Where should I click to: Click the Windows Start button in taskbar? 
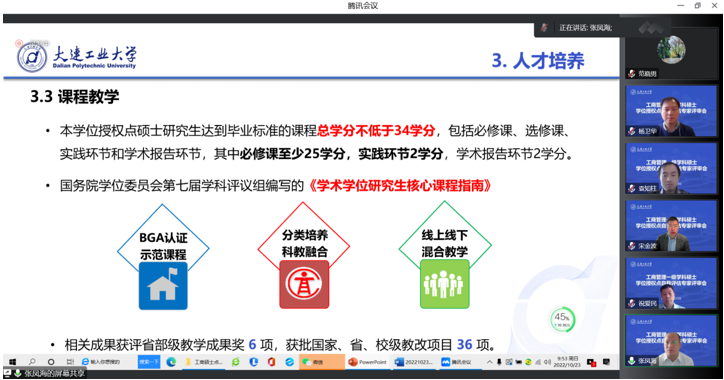(x=12, y=362)
